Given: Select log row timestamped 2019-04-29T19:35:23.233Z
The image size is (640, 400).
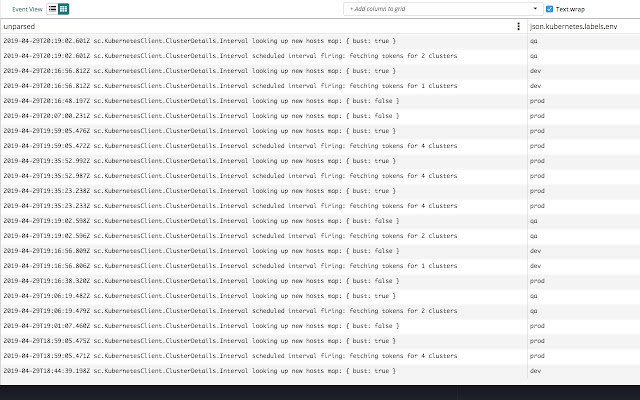Looking at the screenshot, I should click(320, 206).
